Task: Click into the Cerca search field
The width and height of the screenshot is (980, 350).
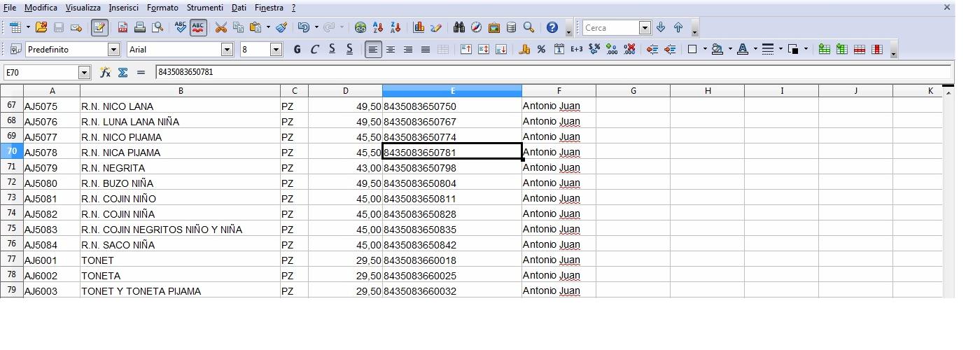Action: click(x=611, y=28)
